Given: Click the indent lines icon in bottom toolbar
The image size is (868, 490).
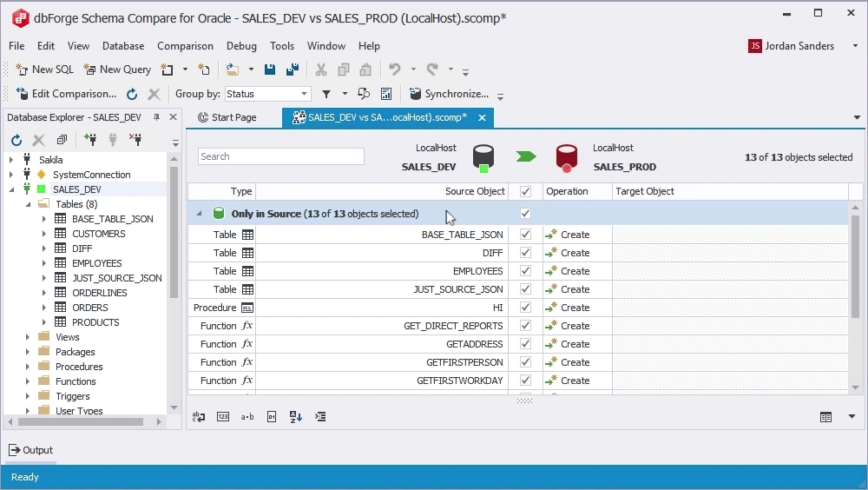Looking at the screenshot, I should [320, 417].
